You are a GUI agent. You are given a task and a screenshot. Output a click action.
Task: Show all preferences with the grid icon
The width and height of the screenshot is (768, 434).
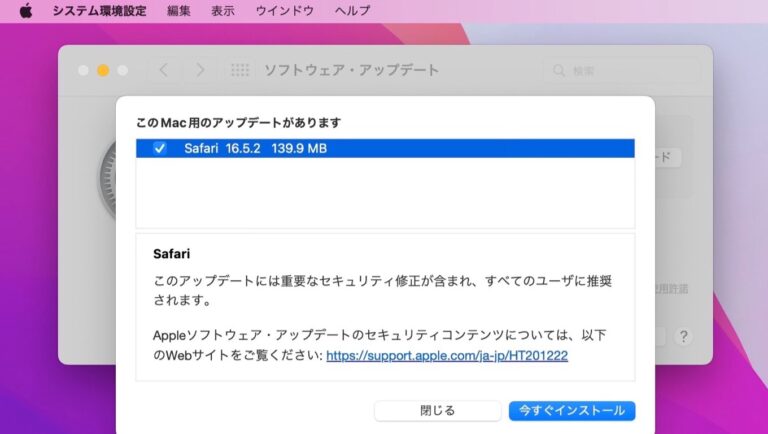click(x=240, y=70)
